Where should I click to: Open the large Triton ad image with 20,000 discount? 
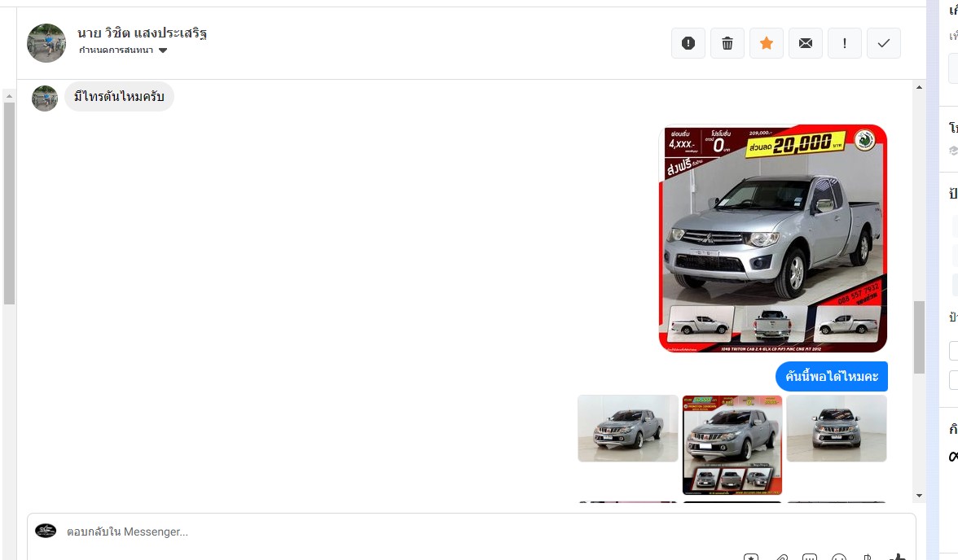click(x=773, y=238)
